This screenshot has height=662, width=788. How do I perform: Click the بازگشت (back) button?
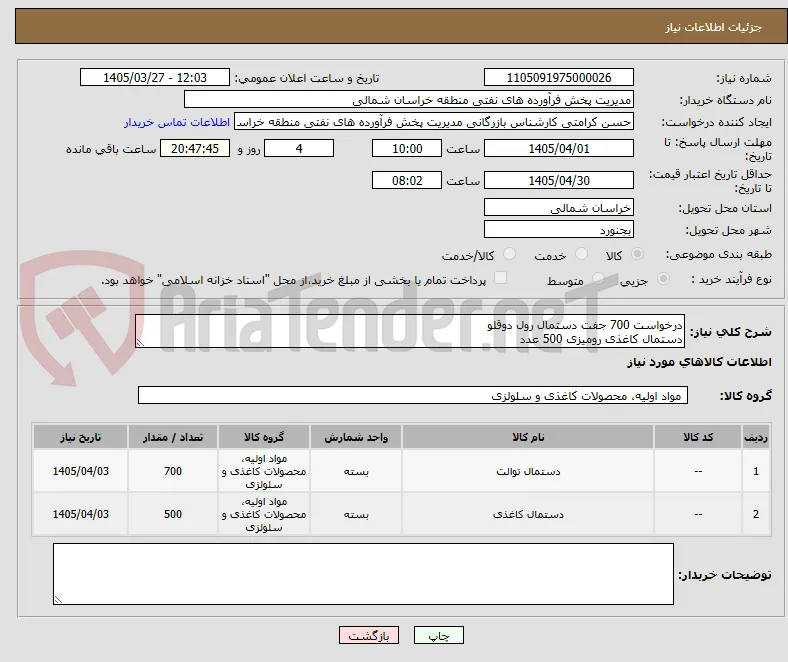pyautogui.click(x=369, y=635)
